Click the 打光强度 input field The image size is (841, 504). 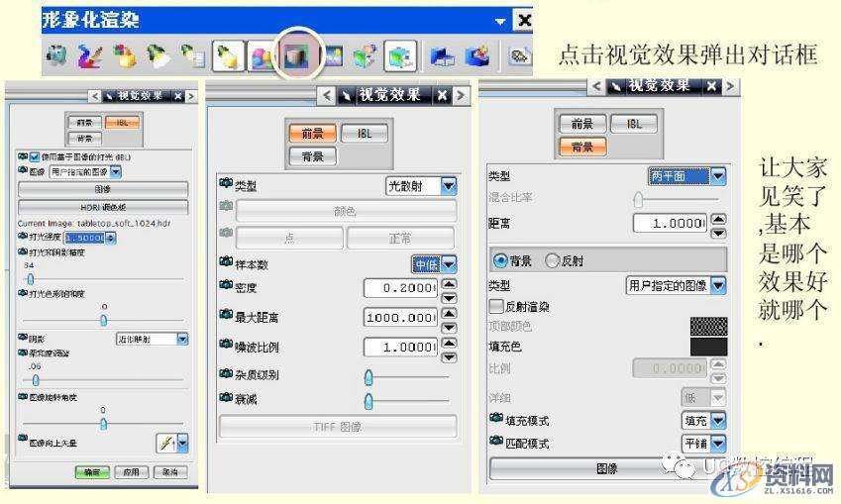(86, 238)
